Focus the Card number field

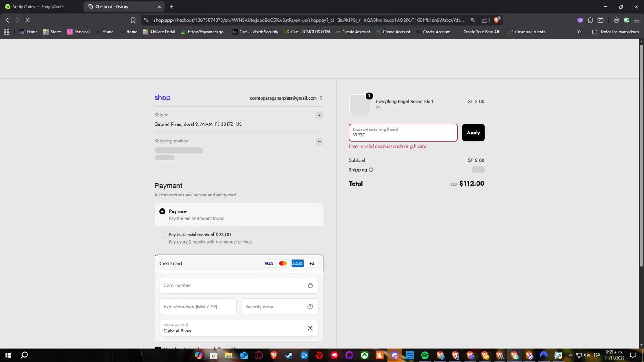(x=239, y=285)
